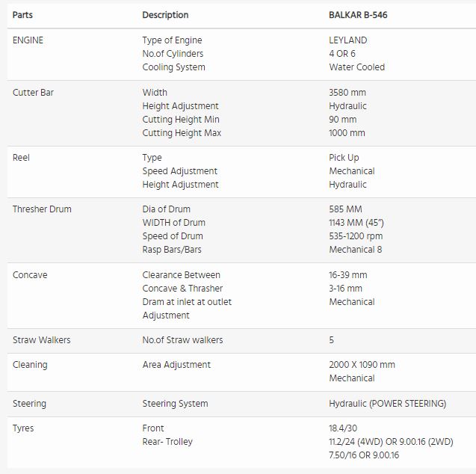Select the Straw Walkers row label
Viewport: 476px width, 474px height.
tap(42, 340)
